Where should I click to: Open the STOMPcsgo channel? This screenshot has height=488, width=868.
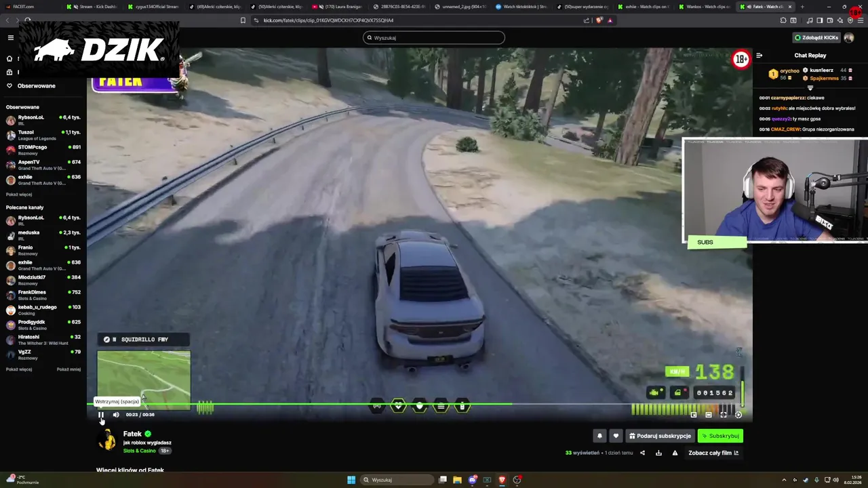pos(43,150)
